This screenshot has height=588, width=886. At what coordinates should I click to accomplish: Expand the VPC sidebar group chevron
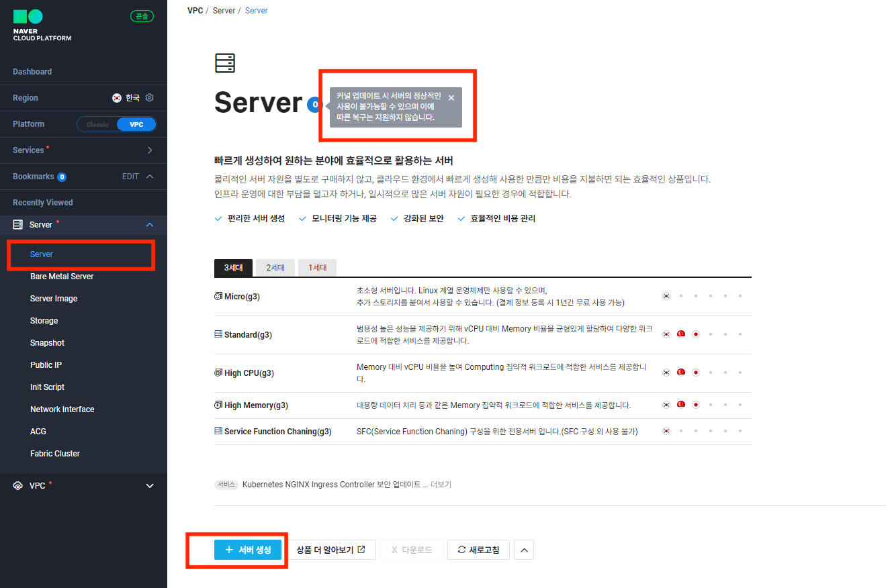[x=150, y=486]
